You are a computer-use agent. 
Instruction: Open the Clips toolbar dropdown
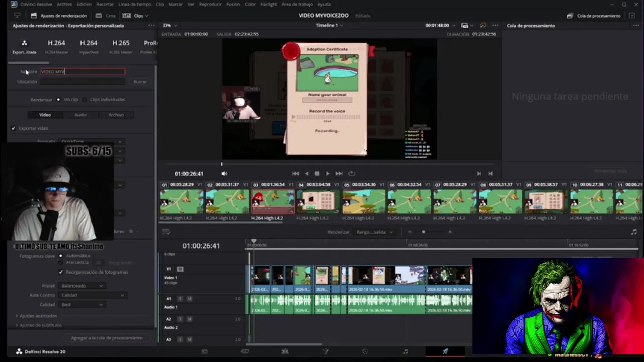point(136,16)
